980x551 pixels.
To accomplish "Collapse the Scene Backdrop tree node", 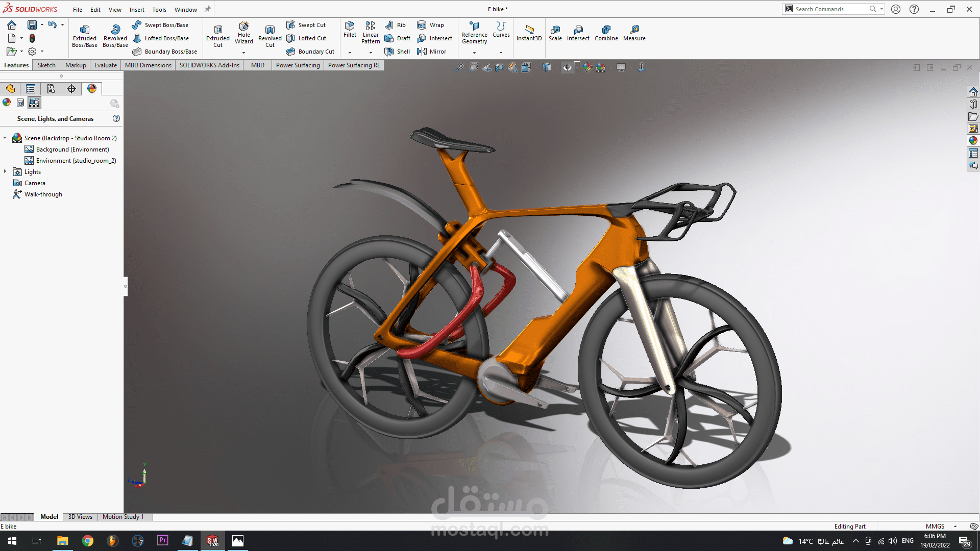I will click(x=5, y=138).
